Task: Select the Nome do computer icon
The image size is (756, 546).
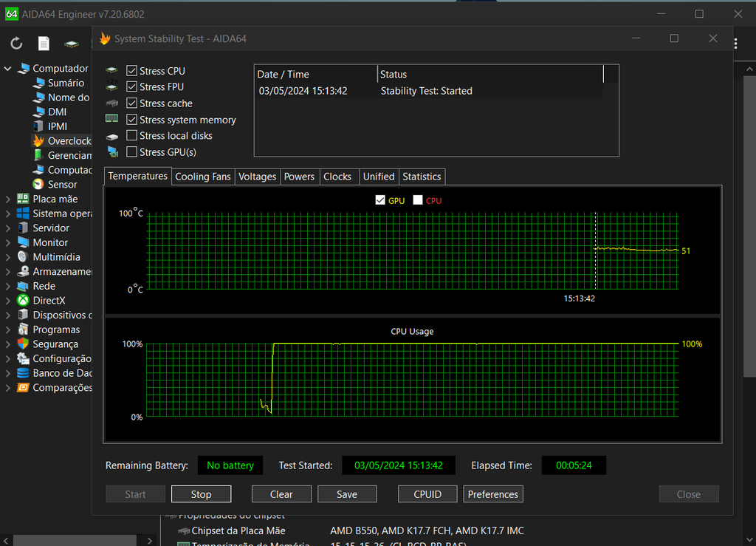Action: pos(39,98)
